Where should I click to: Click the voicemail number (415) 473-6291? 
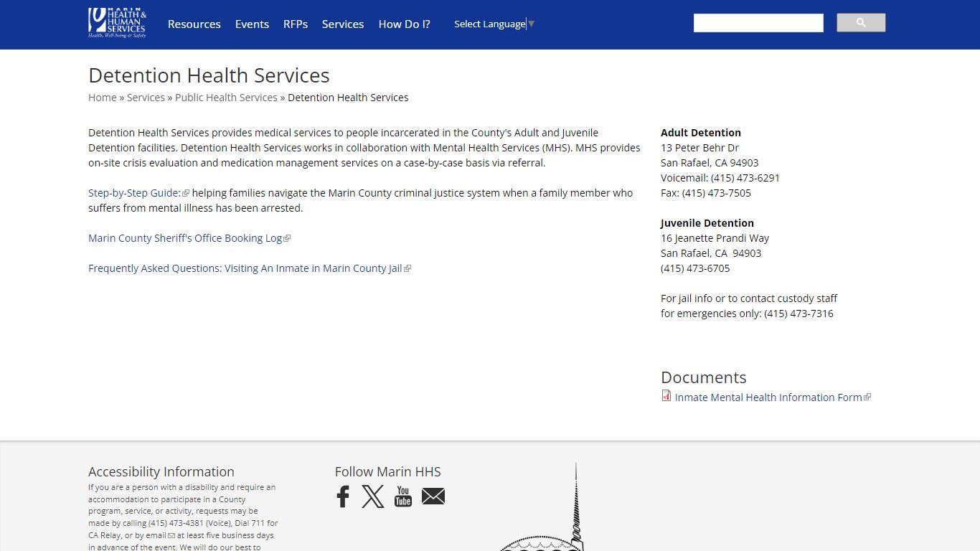[x=745, y=178]
